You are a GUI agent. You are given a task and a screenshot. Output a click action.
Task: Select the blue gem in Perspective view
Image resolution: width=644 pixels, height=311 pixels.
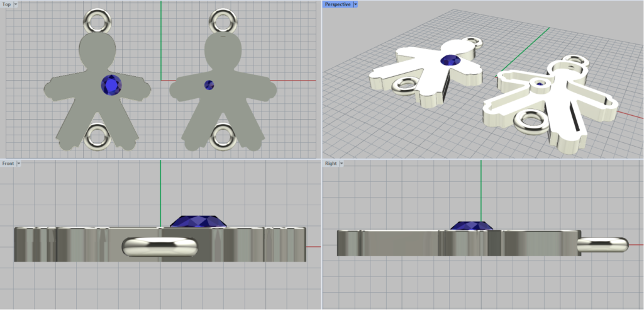pos(450,60)
